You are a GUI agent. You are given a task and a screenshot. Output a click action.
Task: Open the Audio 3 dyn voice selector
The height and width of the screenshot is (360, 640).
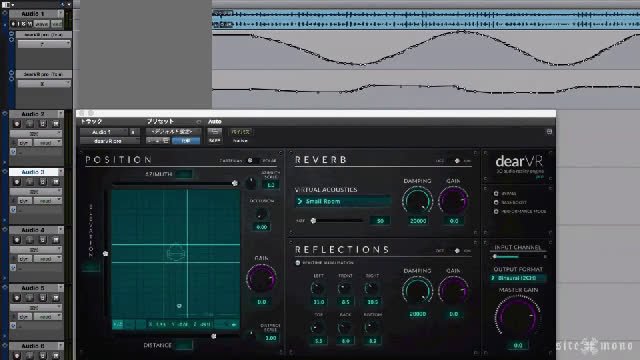click(24, 200)
